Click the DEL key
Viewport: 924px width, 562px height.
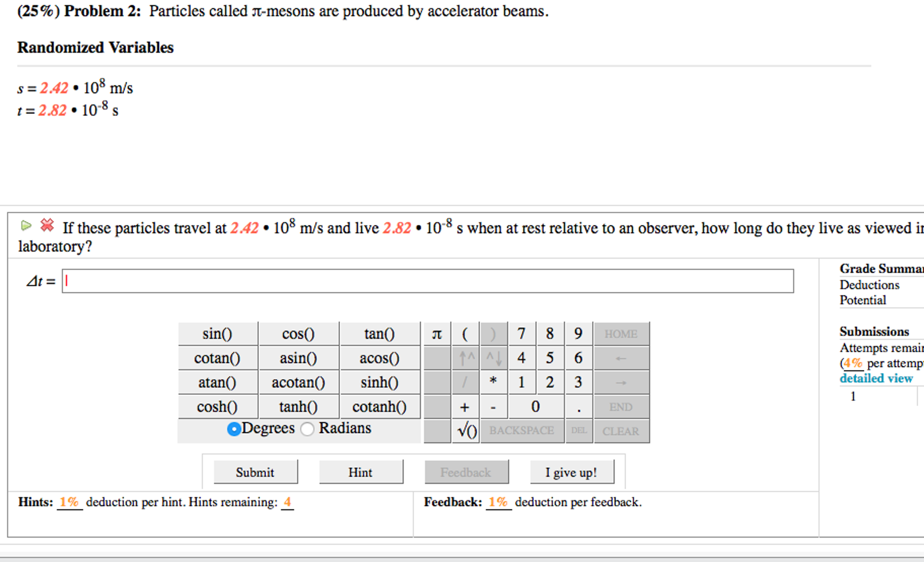tap(579, 431)
